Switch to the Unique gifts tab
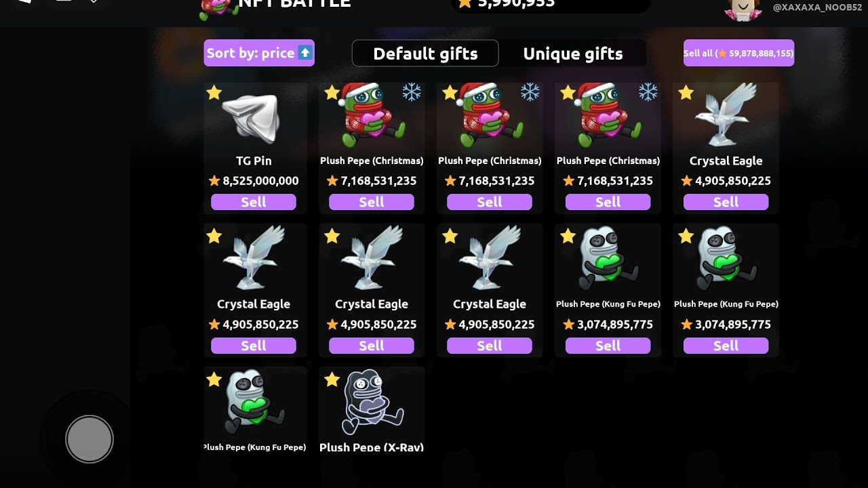This screenshot has width=868, height=488. coord(573,54)
